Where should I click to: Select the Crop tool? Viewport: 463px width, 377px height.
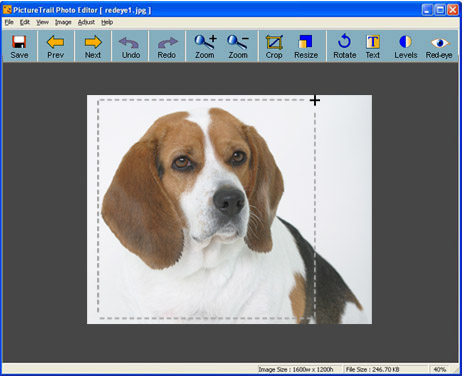point(274,46)
